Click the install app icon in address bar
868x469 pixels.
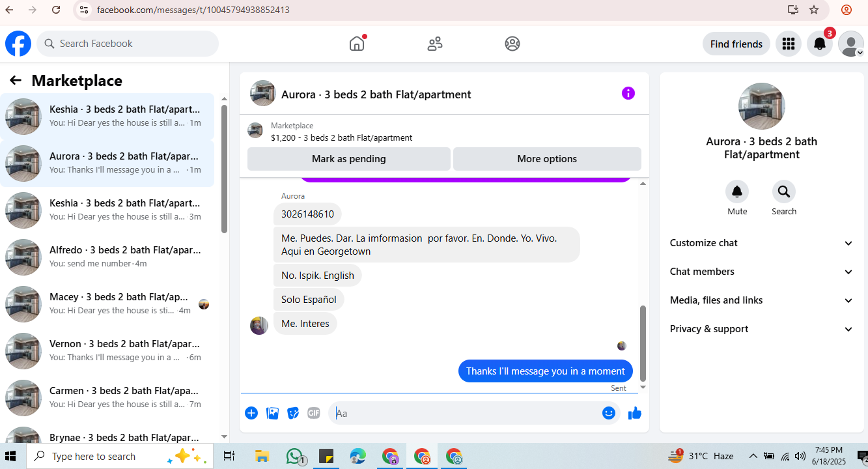pos(792,10)
